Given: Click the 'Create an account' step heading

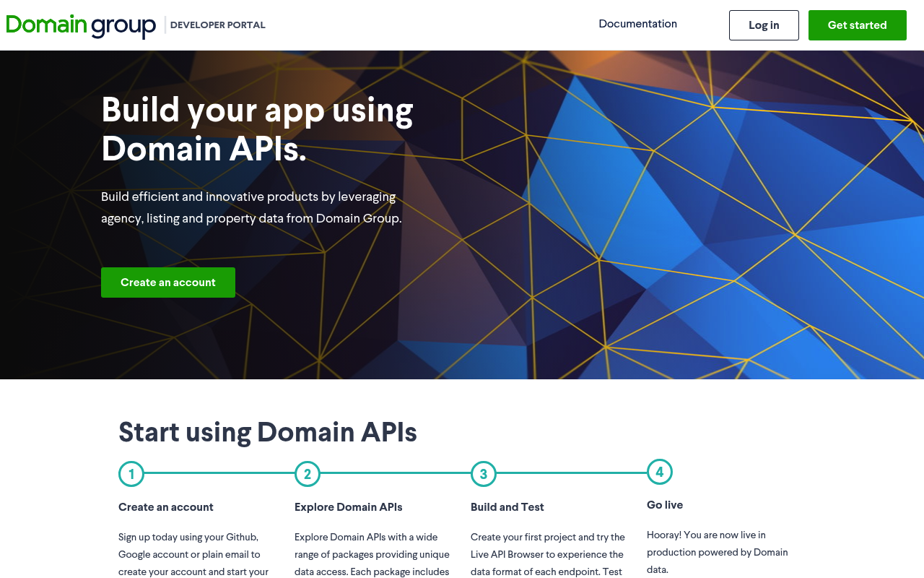Looking at the screenshot, I should (x=166, y=507).
